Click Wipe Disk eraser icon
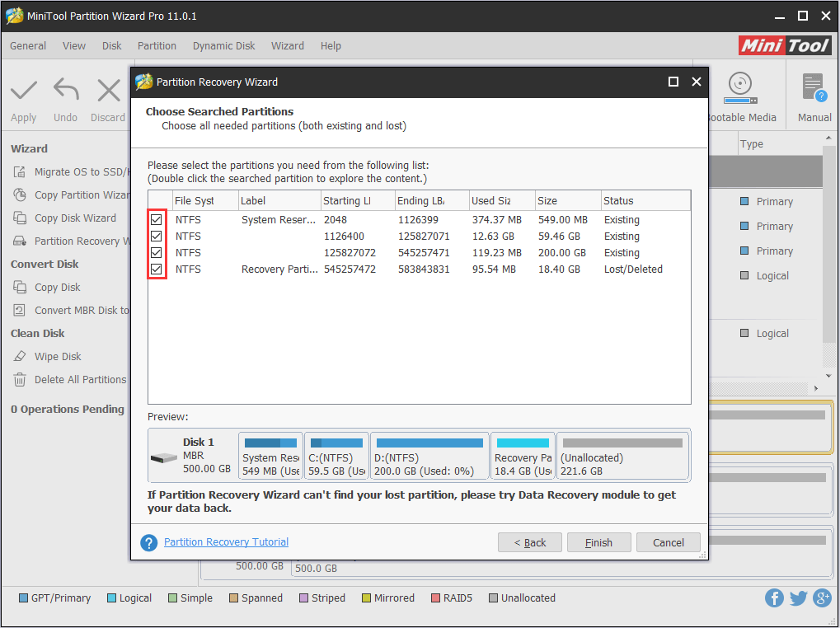This screenshot has height=628, width=840. 20,356
